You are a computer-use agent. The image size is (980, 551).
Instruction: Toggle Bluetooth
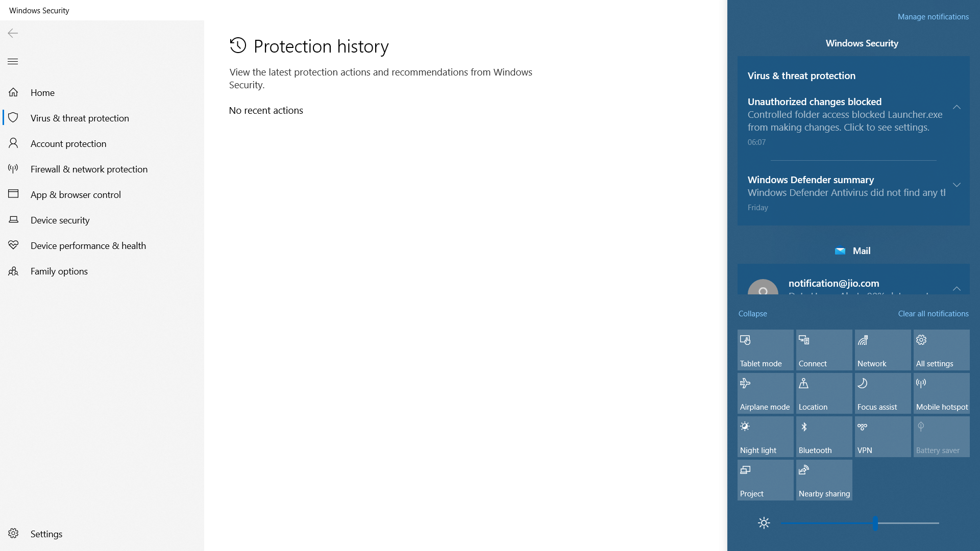[824, 437]
